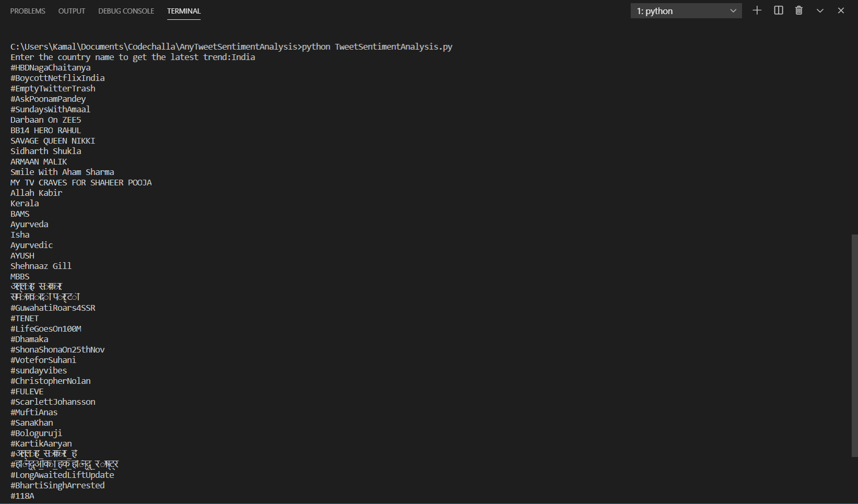The width and height of the screenshot is (858, 504).
Task: Click the #KartikAaryan line
Action: click(x=41, y=443)
